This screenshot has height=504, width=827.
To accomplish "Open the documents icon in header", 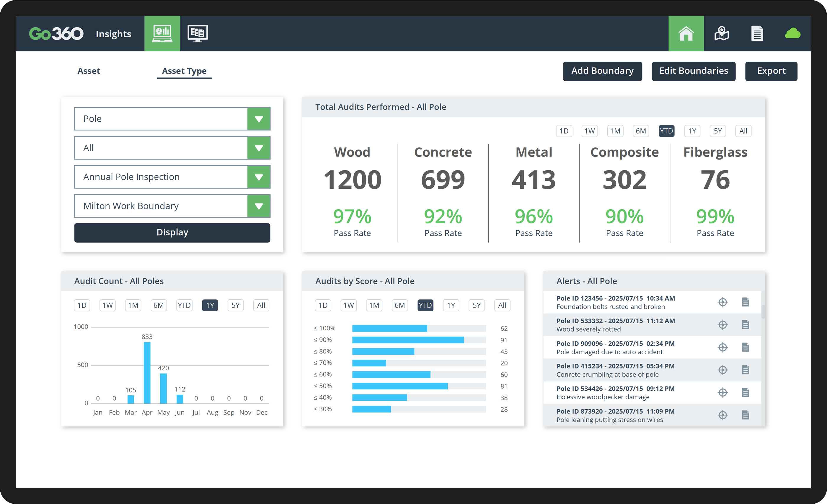I will tap(757, 34).
